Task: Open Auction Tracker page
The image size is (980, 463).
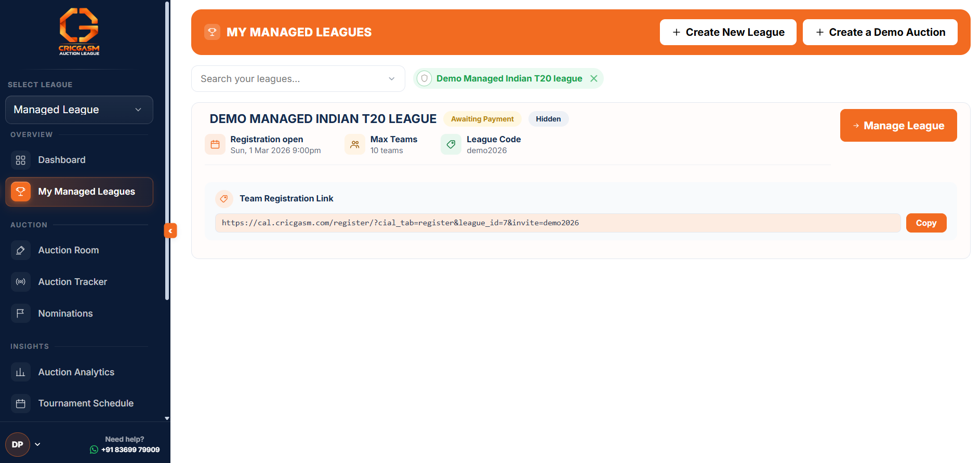Action: coord(79,282)
